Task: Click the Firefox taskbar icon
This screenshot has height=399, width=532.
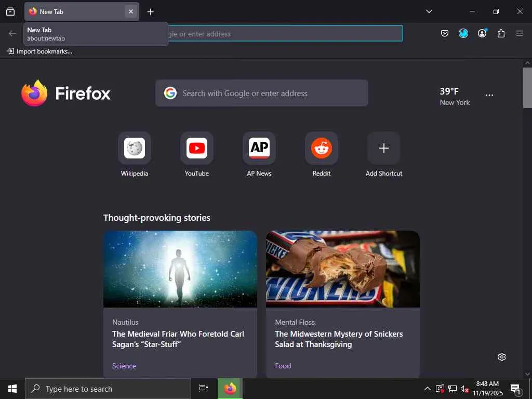Action: pos(230,389)
